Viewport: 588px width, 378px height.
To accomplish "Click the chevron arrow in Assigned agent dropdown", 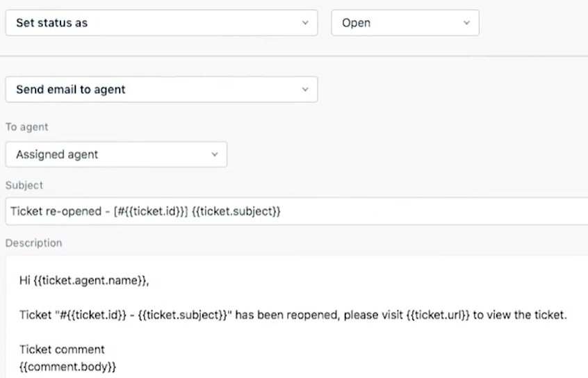I will click(215, 154).
